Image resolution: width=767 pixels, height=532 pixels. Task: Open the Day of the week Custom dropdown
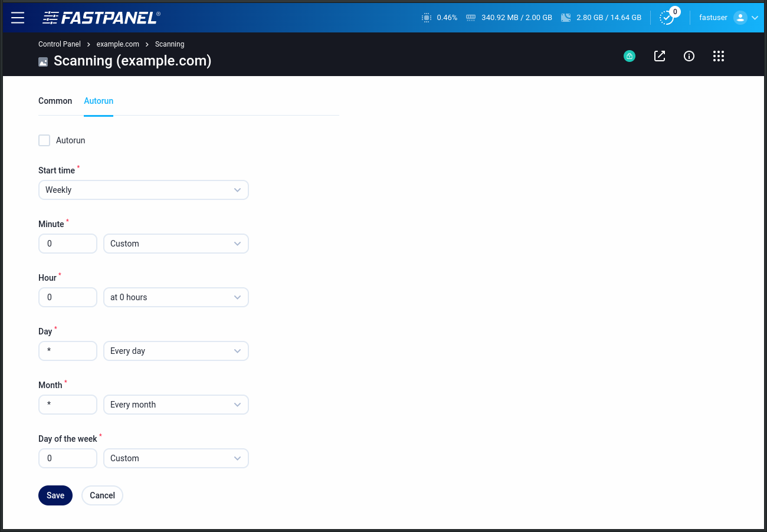click(176, 458)
